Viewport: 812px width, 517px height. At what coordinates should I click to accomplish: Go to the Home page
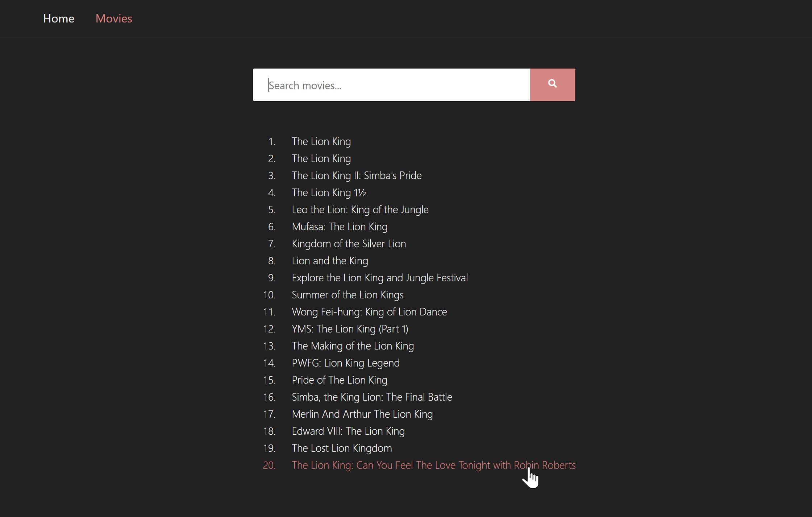click(59, 18)
